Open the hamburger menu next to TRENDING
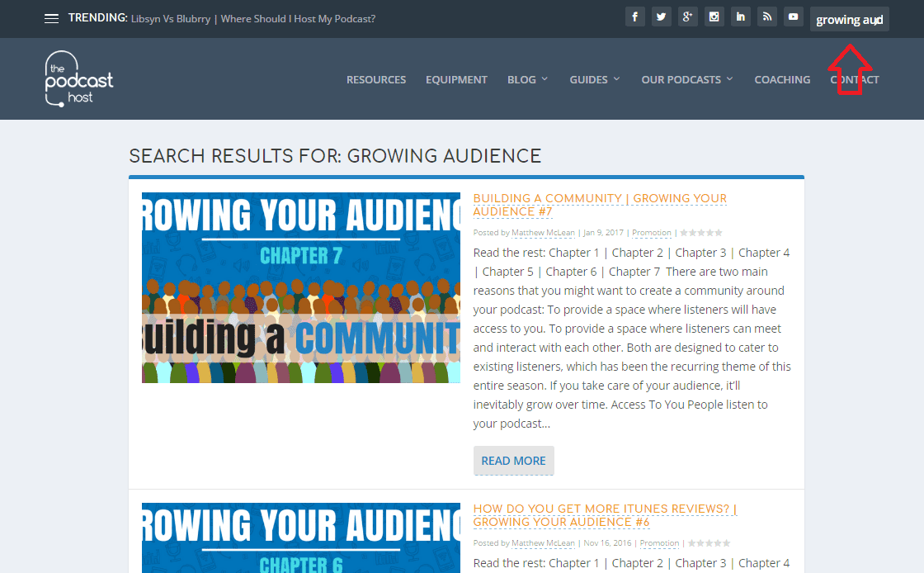 tap(51, 17)
